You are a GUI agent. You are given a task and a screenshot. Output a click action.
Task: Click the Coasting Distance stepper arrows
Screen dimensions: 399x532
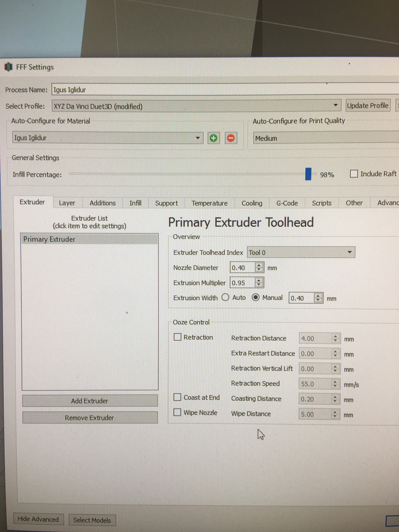pyautogui.click(x=335, y=399)
